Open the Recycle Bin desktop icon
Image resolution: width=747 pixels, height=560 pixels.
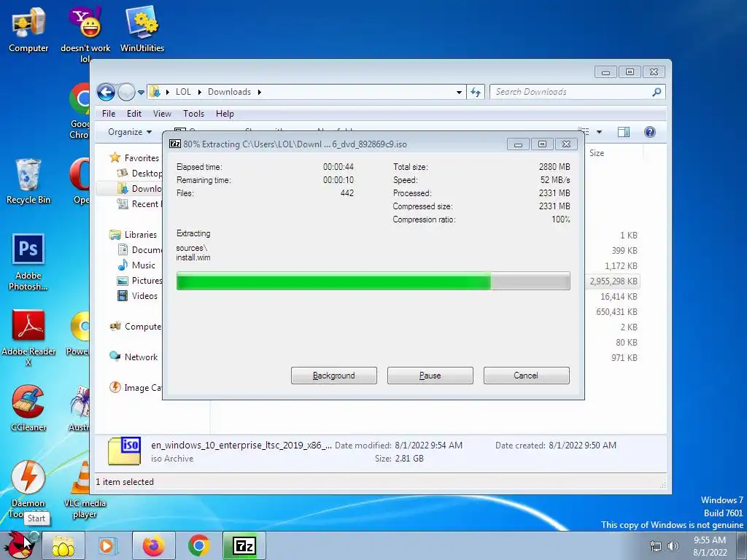coord(28,182)
